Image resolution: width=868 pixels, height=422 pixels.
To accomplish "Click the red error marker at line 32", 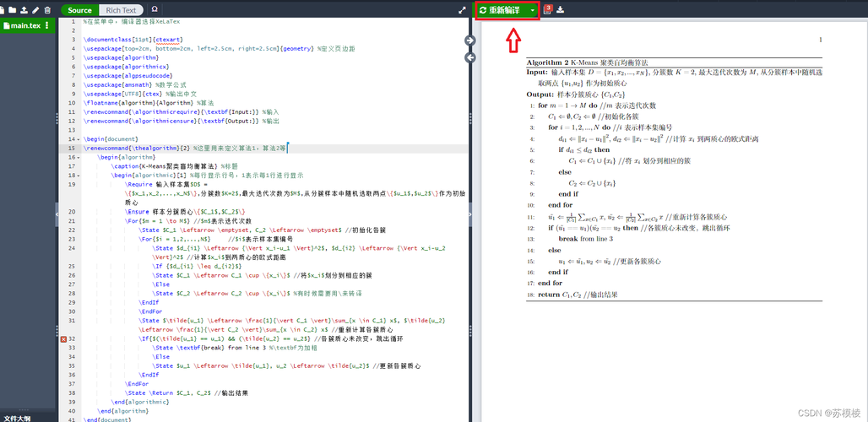I will (64, 338).
